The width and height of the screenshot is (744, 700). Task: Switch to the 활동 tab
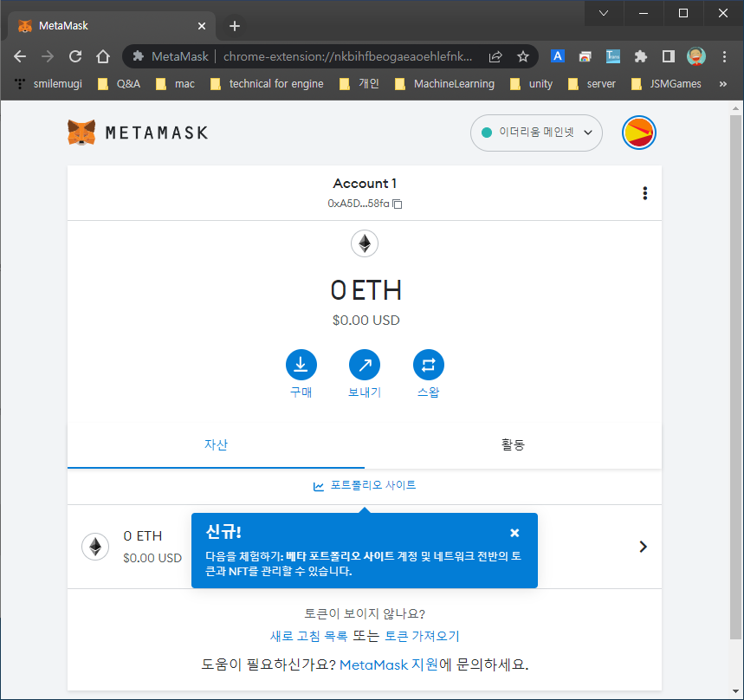point(513,444)
